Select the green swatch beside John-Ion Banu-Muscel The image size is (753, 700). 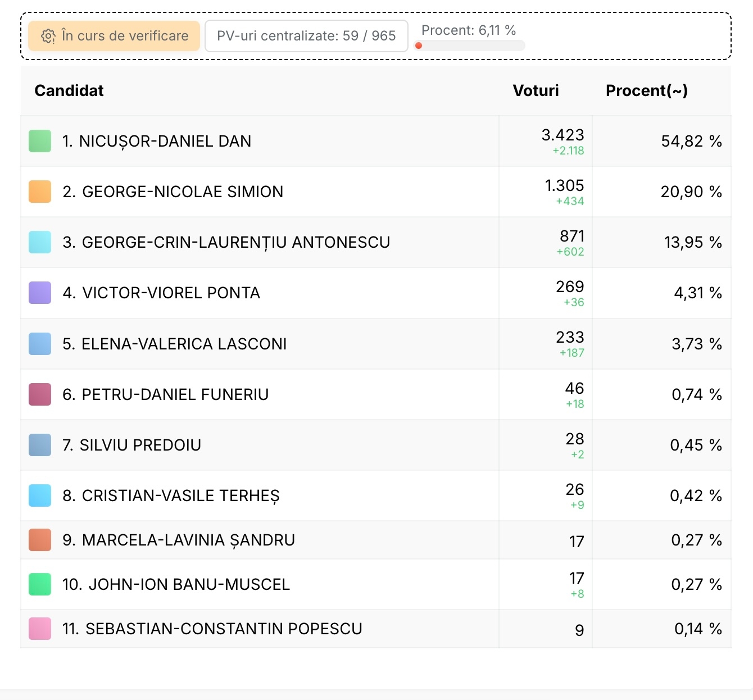pyautogui.click(x=40, y=584)
